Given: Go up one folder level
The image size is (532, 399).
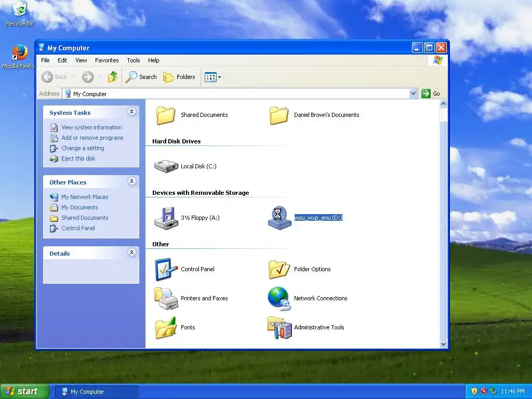Looking at the screenshot, I should coord(113,77).
